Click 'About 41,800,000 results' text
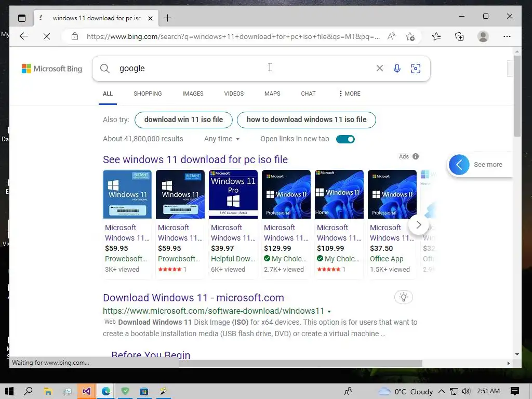This screenshot has height=399, width=532. click(x=143, y=139)
